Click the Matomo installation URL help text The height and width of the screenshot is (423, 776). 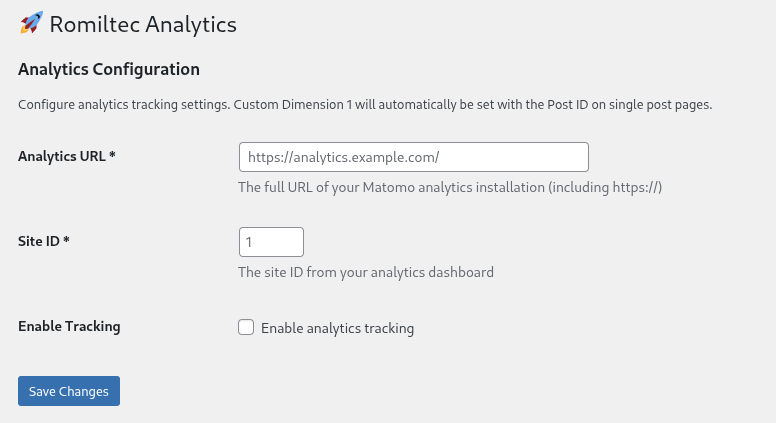pyautogui.click(x=450, y=188)
